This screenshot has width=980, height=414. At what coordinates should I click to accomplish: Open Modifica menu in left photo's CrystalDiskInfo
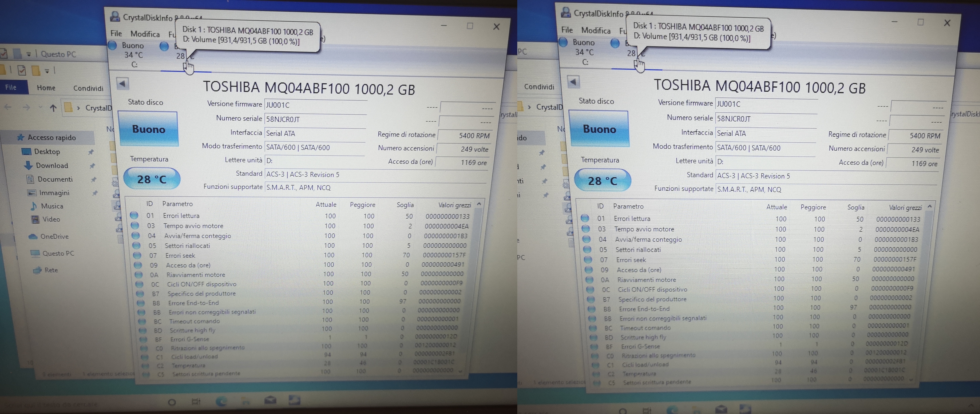pos(145,34)
